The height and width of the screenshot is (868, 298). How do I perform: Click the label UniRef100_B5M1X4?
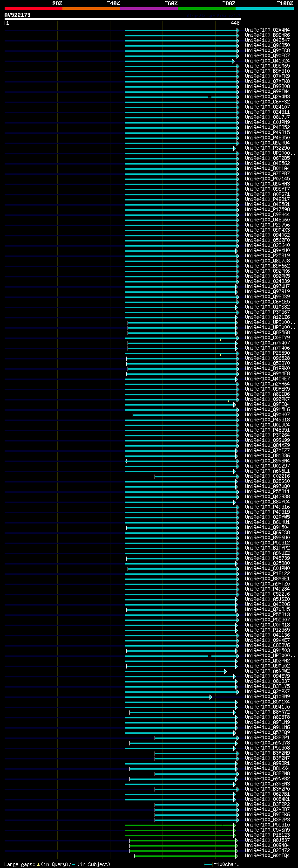coord(267,702)
